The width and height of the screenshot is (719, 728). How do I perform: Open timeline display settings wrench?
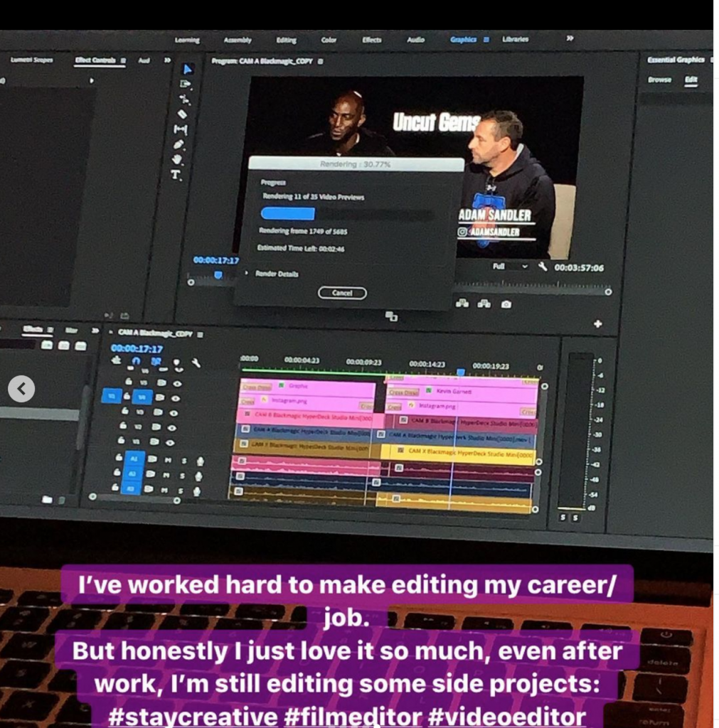click(x=196, y=363)
